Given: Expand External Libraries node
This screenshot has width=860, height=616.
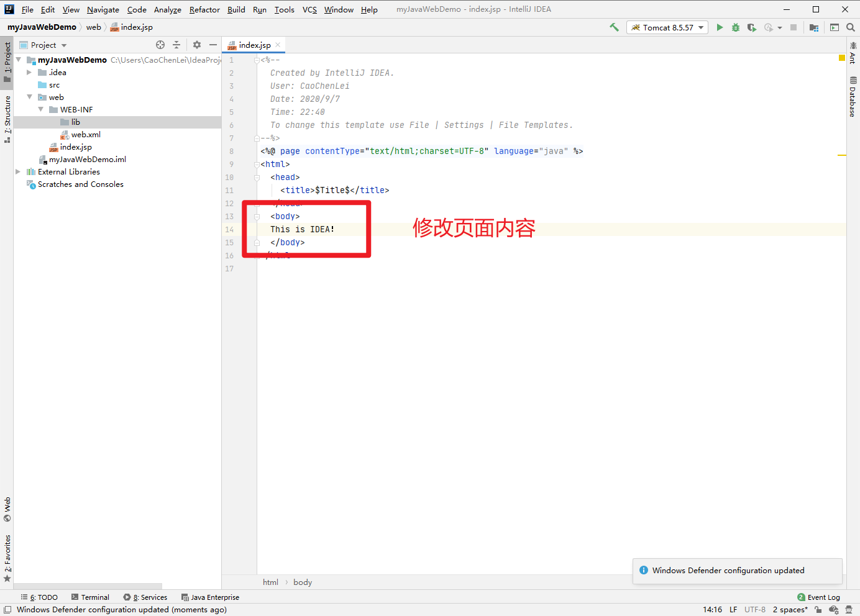Looking at the screenshot, I should (x=18, y=171).
